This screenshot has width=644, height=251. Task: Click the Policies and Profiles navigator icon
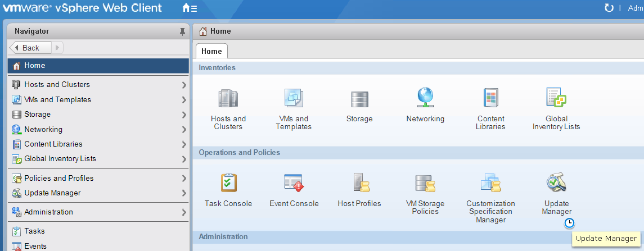tap(16, 178)
